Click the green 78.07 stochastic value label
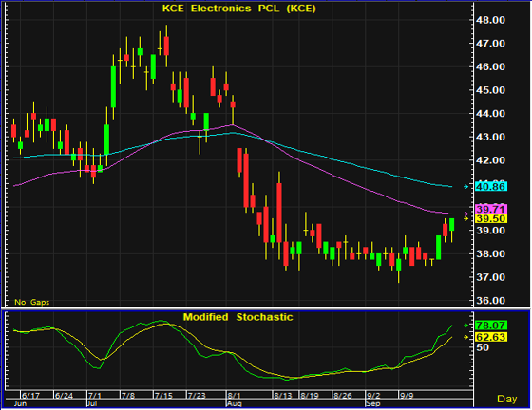Viewport: 532px width, 410px height. pos(491,326)
